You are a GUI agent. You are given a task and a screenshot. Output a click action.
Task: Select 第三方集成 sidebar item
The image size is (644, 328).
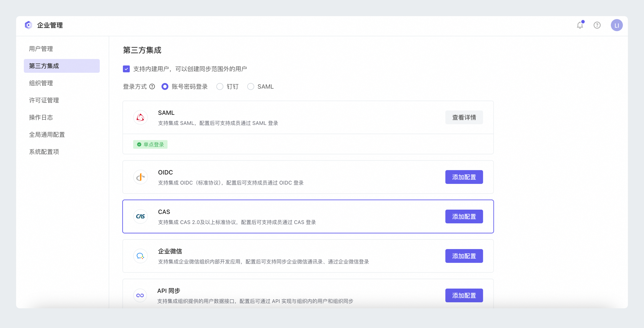pyautogui.click(x=62, y=66)
